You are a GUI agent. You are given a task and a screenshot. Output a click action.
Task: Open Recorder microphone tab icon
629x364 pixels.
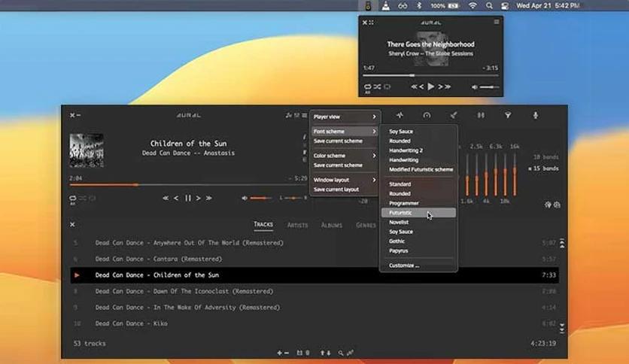pyautogui.click(x=535, y=116)
